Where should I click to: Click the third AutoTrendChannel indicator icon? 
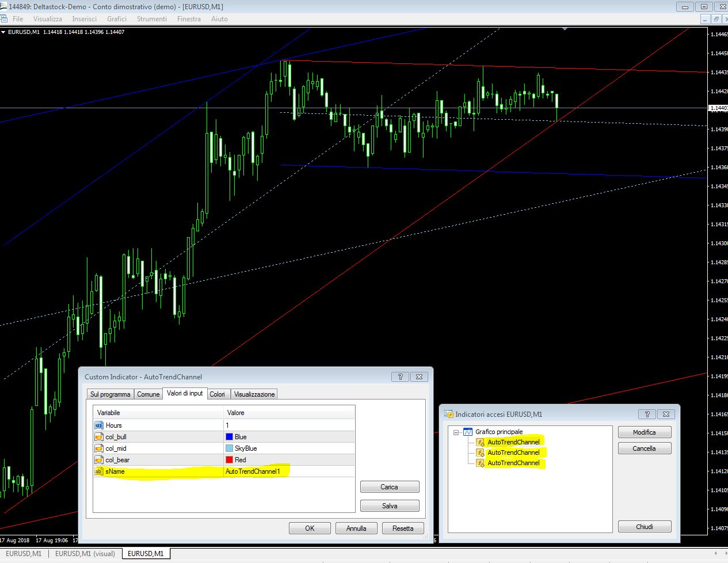point(480,463)
